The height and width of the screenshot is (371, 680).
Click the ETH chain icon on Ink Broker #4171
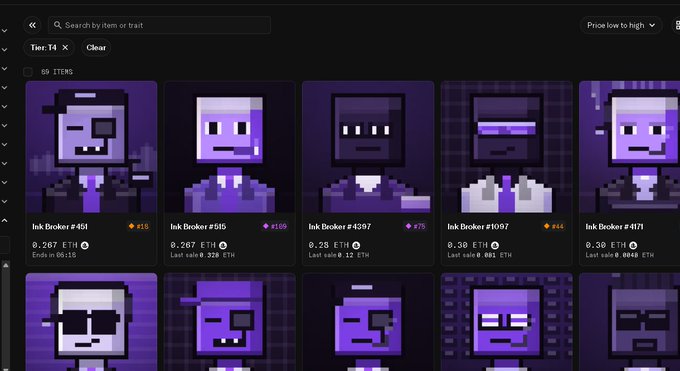tap(633, 245)
